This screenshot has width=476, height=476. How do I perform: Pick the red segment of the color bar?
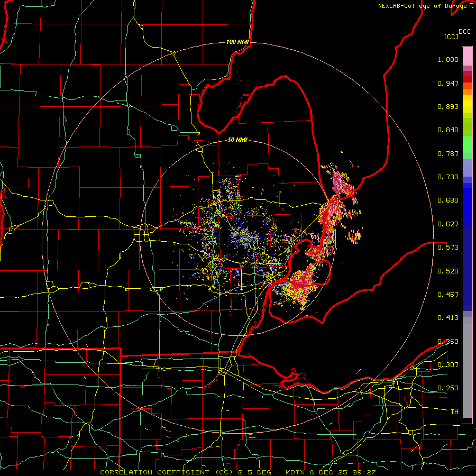467,79
